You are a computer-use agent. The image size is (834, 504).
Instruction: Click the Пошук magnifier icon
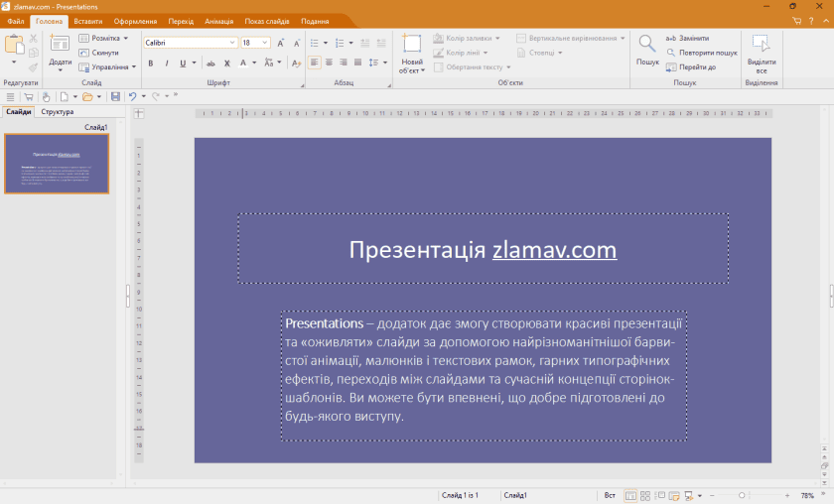point(647,44)
